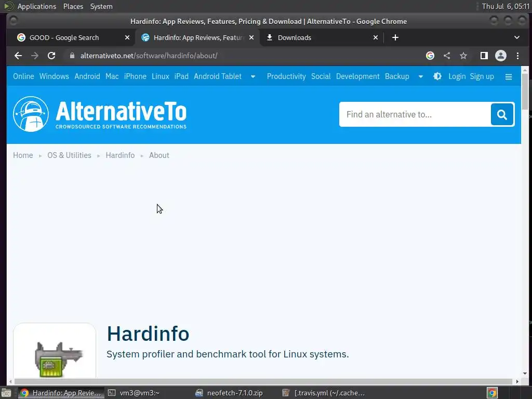Open the System menu
Image resolution: width=532 pixels, height=399 pixels.
pyautogui.click(x=101, y=6)
